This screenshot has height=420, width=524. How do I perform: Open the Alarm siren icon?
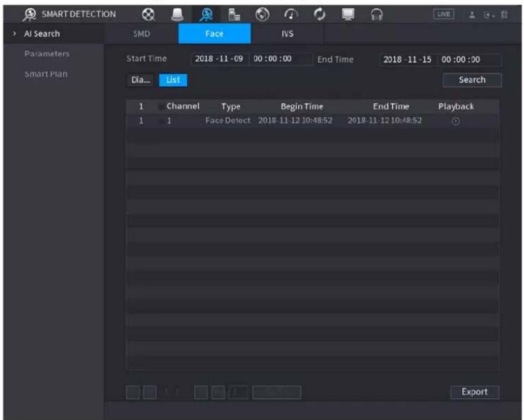click(x=177, y=15)
